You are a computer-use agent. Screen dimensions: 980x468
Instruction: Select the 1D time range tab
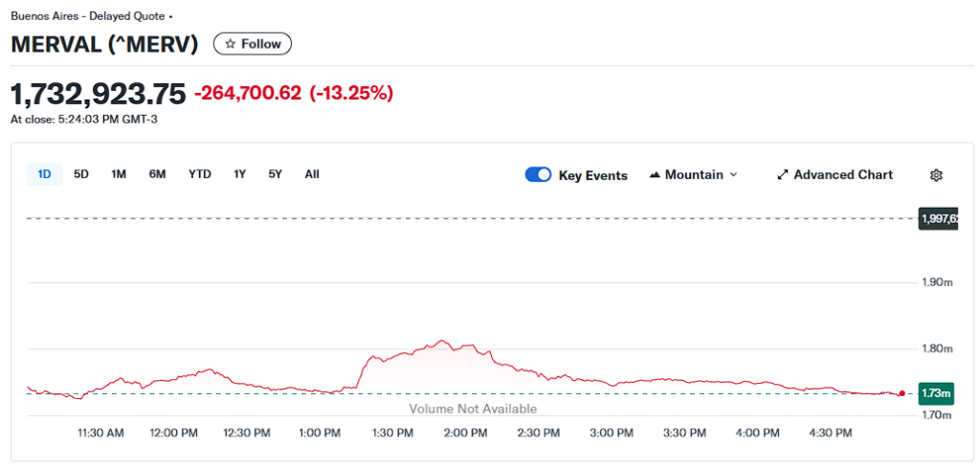pyautogui.click(x=44, y=174)
